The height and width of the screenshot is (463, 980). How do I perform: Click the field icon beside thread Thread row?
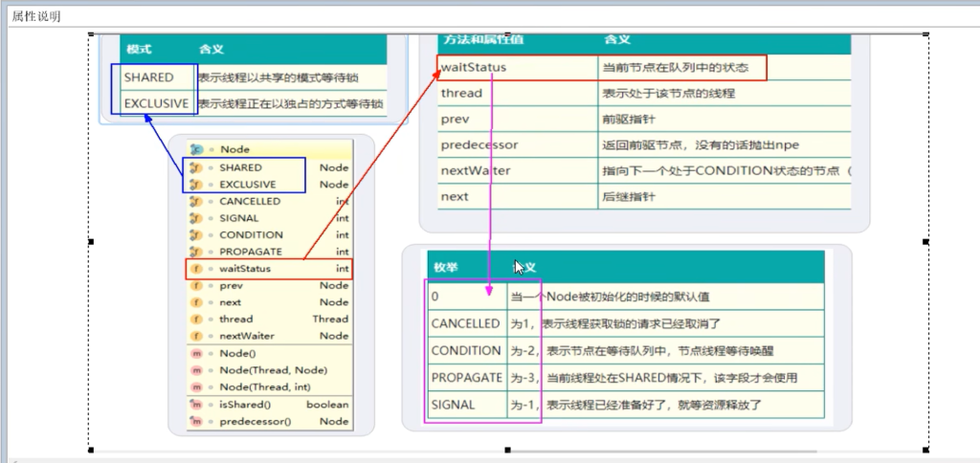coord(196,320)
